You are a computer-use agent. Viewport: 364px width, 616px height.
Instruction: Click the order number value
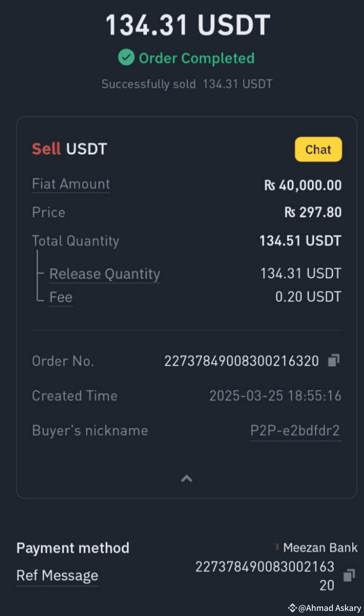(241, 361)
